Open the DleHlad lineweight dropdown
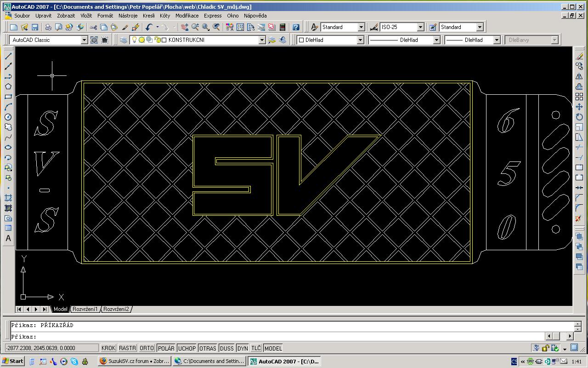The width and height of the screenshot is (588, 368). [496, 40]
